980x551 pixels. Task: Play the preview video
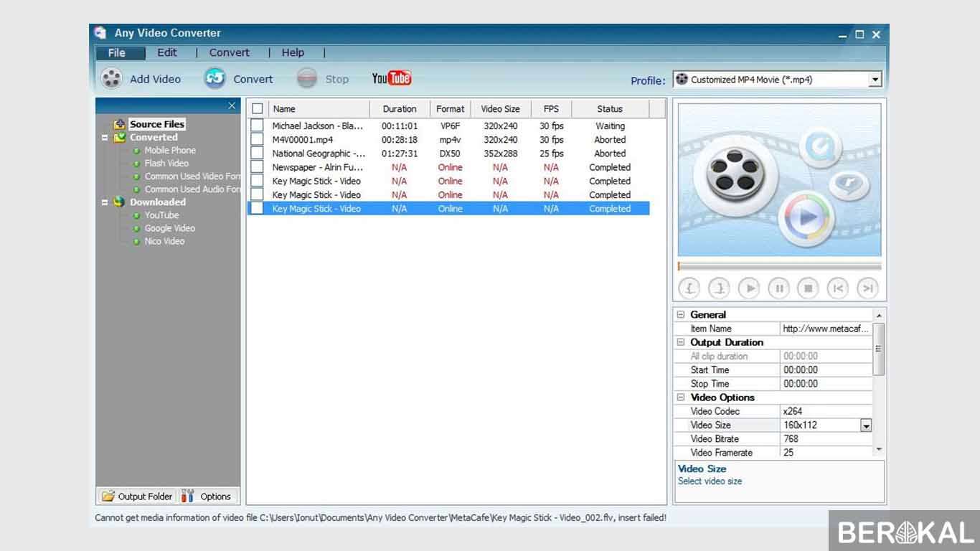click(749, 288)
